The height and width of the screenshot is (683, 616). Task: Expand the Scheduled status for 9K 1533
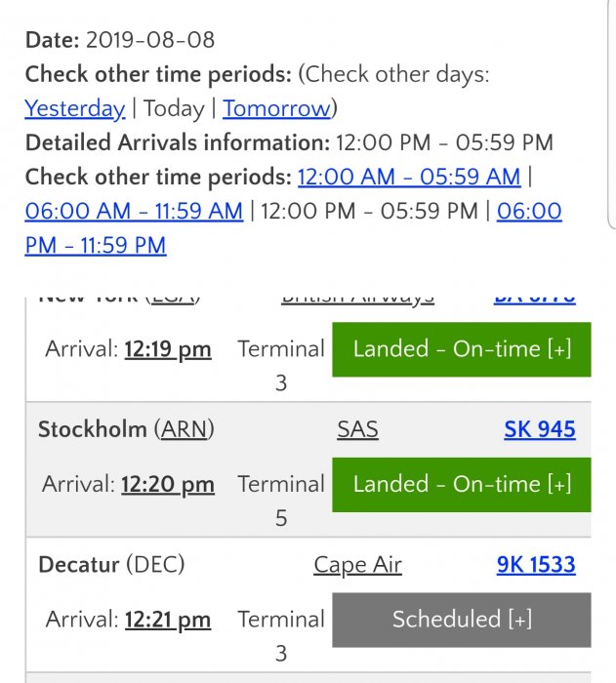click(x=462, y=620)
